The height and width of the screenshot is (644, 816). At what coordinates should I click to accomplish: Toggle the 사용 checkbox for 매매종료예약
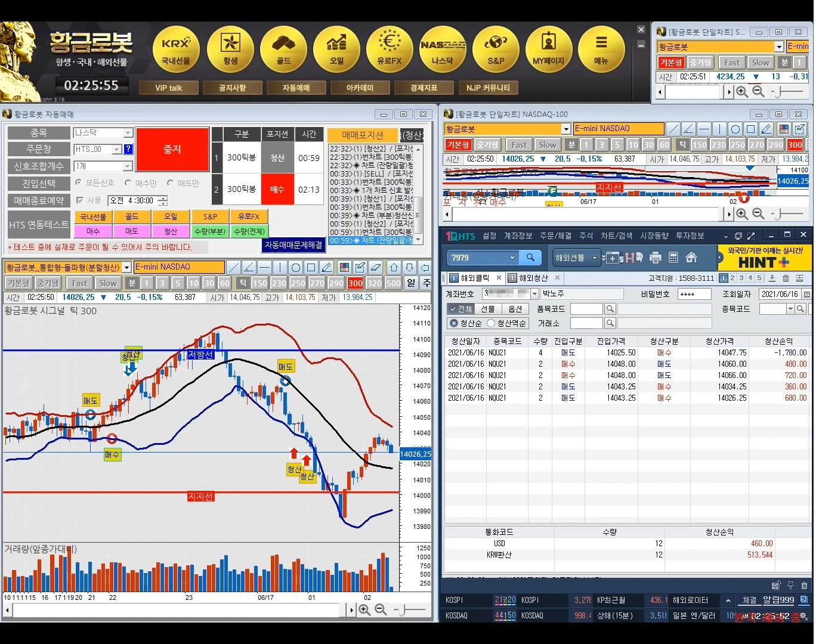pos(80,200)
